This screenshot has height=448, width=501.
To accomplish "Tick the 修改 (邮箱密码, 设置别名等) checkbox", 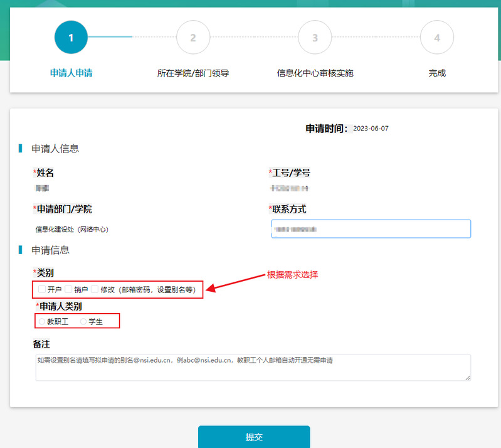I will click(95, 289).
